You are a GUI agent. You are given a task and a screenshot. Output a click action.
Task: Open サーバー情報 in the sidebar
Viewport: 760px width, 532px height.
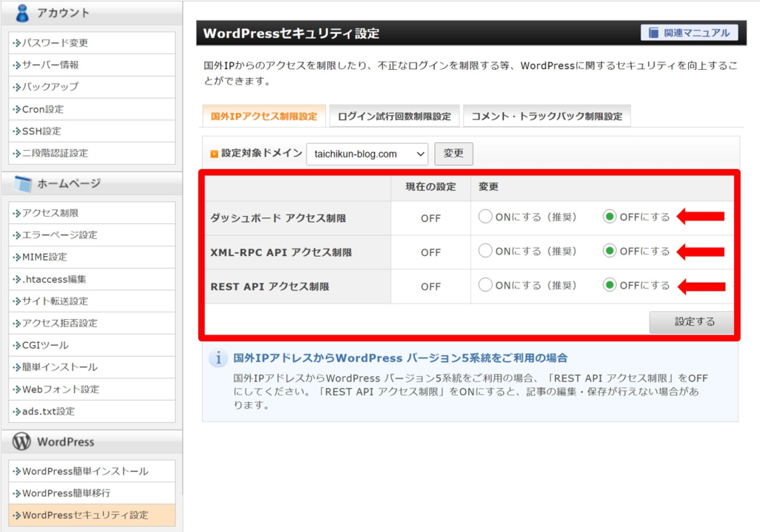pos(92,65)
